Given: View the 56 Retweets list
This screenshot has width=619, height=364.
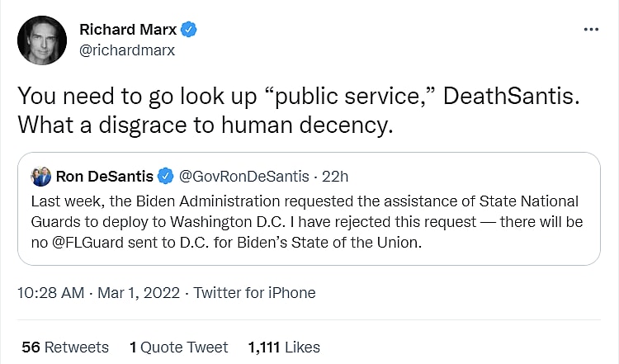Looking at the screenshot, I should pyautogui.click(x=65, y=347).
